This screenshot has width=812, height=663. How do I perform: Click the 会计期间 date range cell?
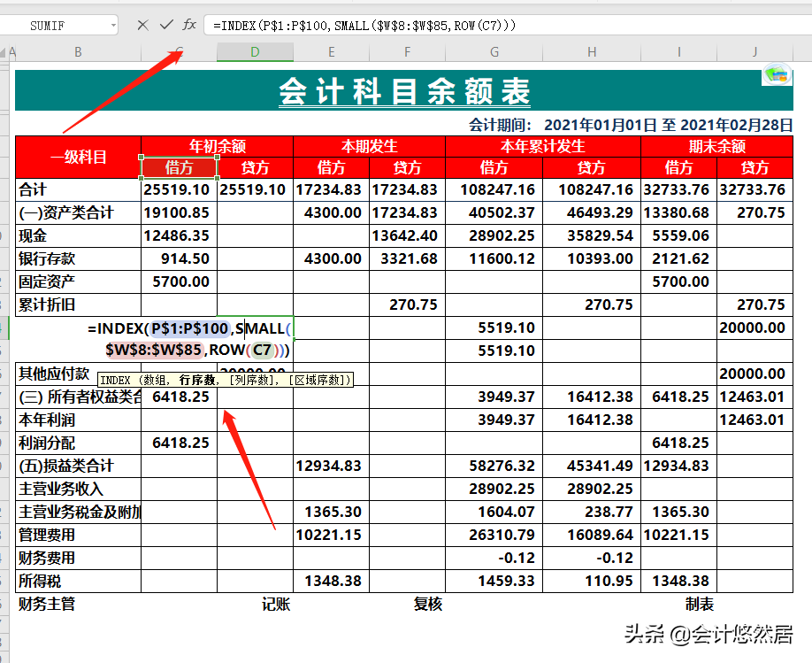click(619, 124)
